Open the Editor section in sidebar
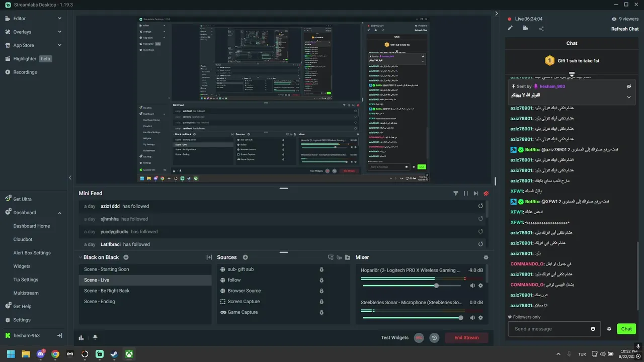 19,19
